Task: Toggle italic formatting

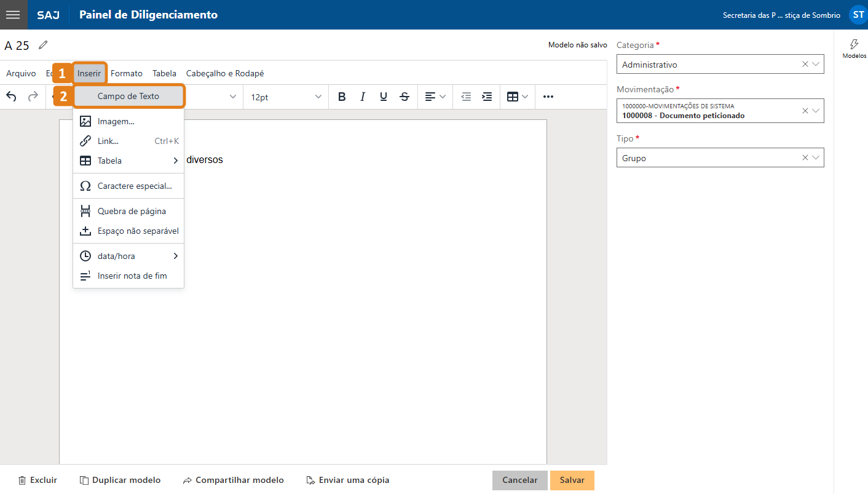Action: point(363,97)
